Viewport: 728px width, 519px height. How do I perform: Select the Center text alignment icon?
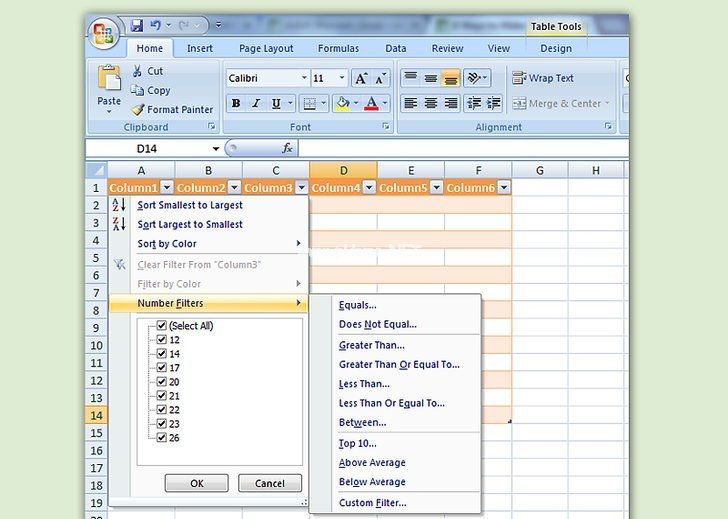(x=431, y=104)
